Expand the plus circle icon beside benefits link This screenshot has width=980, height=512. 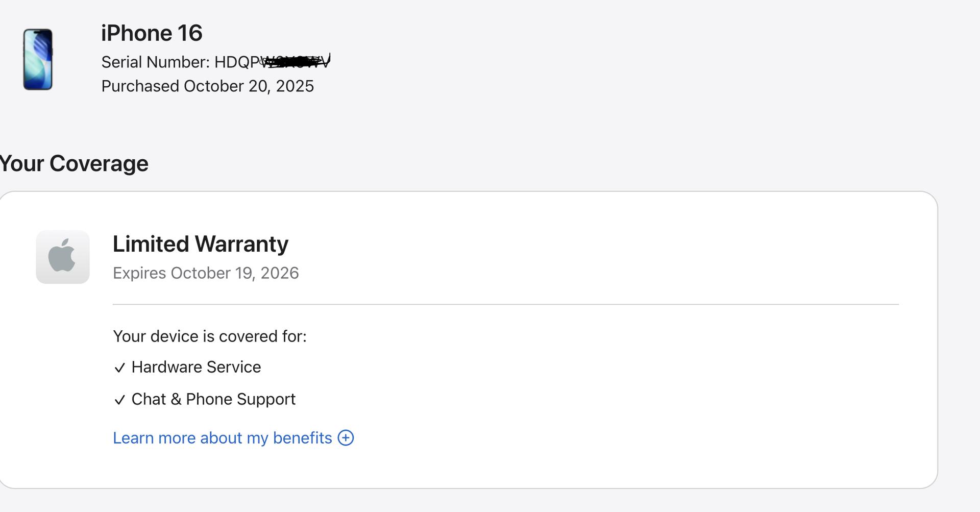(346, 438)
